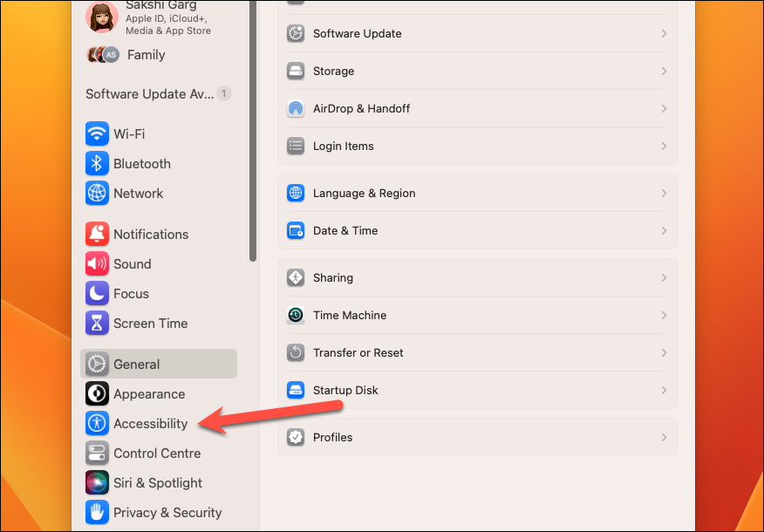Expand Startup Disk row chevron
764x532 pixels.
point(664,390)
